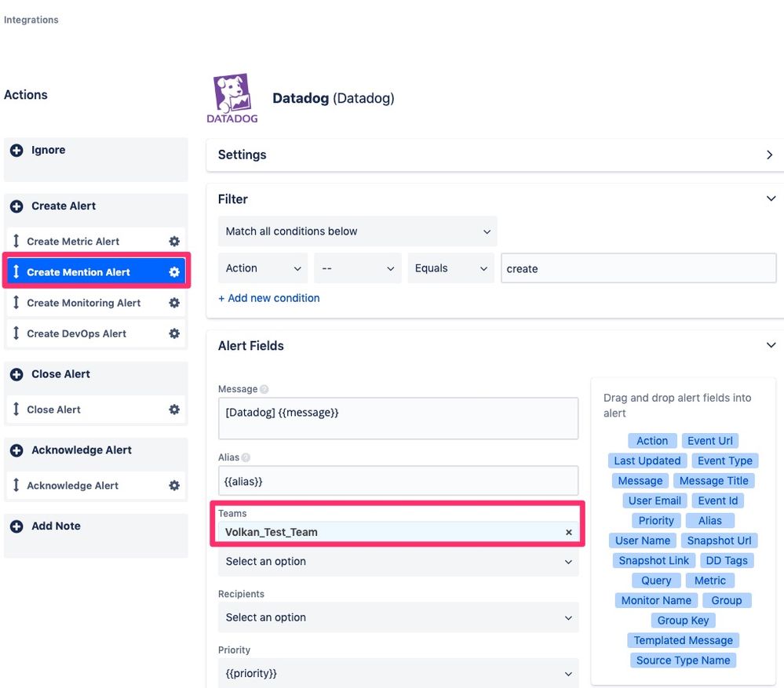
Task: Click the Message text area
Action: coord(399,418)
